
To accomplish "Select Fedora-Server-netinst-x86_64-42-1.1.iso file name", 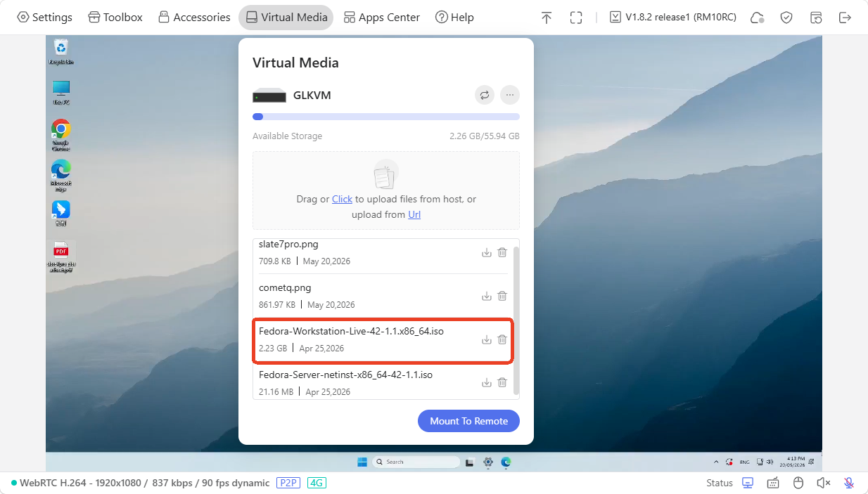I will coord(345,375).
